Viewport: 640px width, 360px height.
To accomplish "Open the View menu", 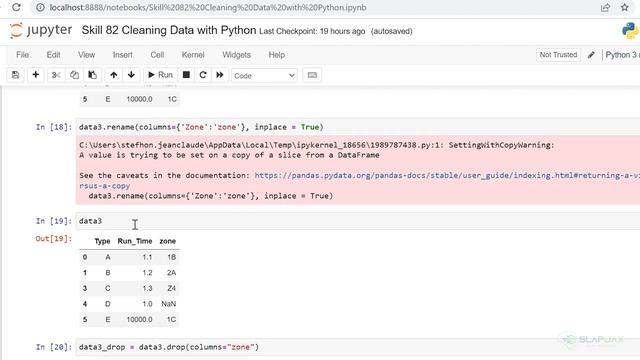I will click(x=87, y=55).
